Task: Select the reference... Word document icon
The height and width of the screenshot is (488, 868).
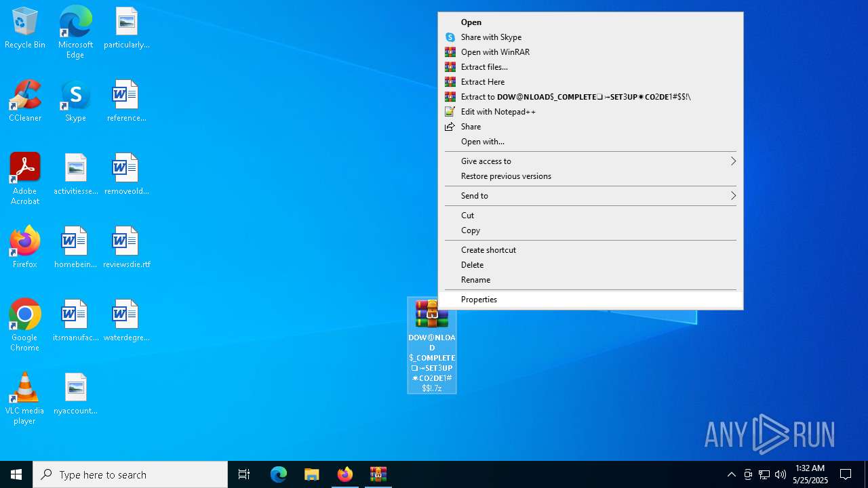Action: tap(127, 102)
